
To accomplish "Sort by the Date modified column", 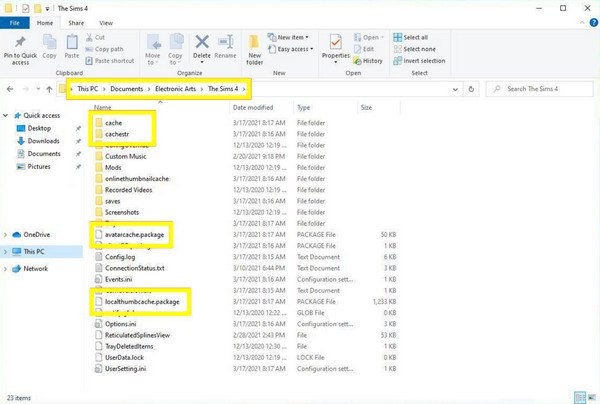I will pyautogui.click(x=253, y=108).
